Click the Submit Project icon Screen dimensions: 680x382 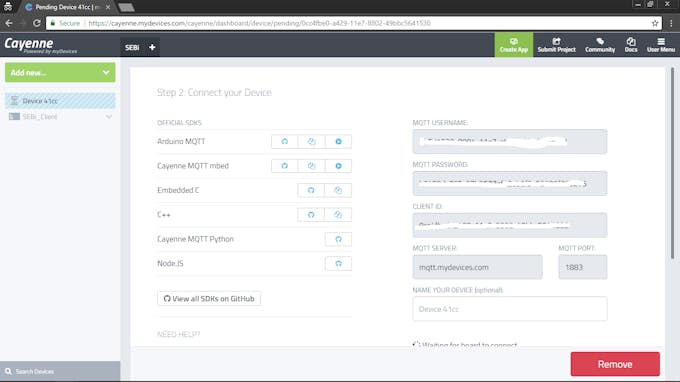[x=556, y=42]
